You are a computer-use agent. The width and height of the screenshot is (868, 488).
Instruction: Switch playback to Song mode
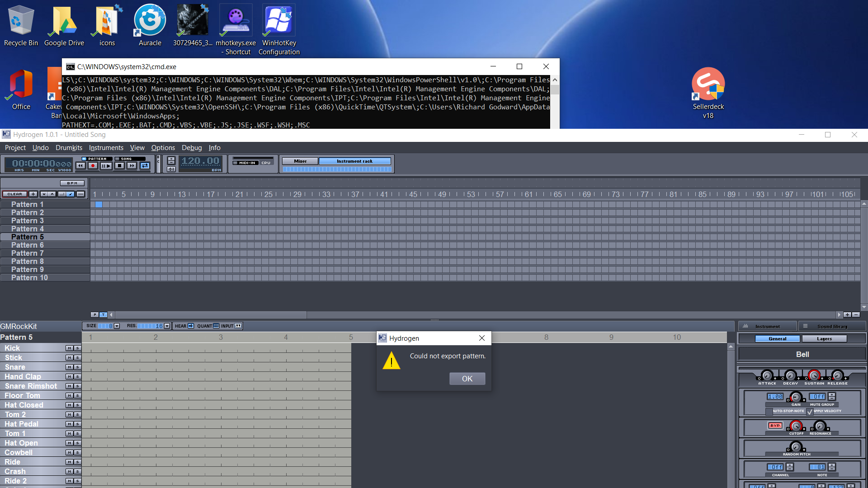click(x=130, y=159)
